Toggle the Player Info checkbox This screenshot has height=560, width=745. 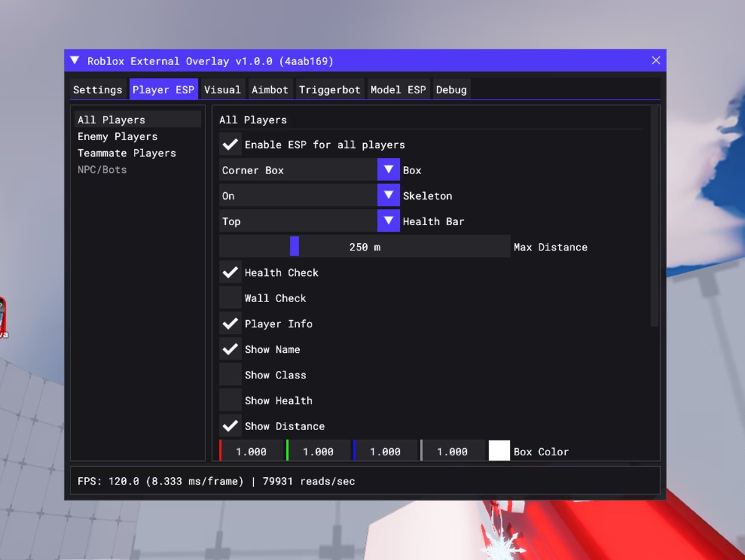[x=230, y=324]
